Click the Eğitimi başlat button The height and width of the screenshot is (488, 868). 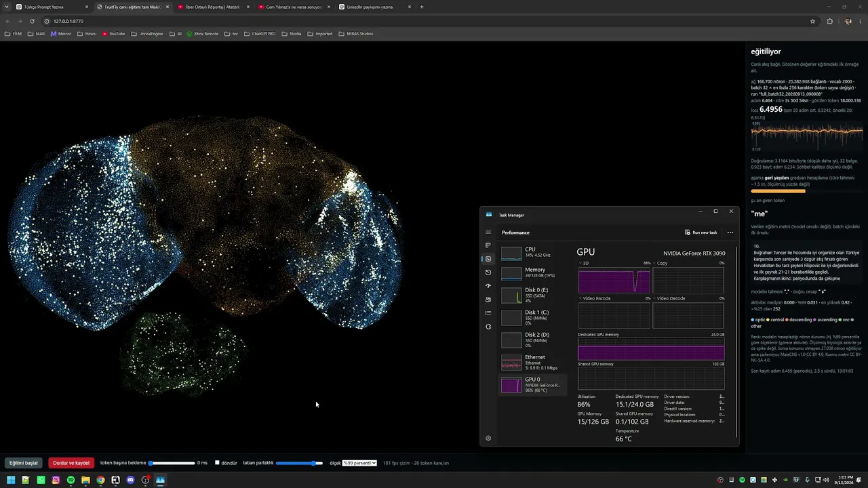23,463
